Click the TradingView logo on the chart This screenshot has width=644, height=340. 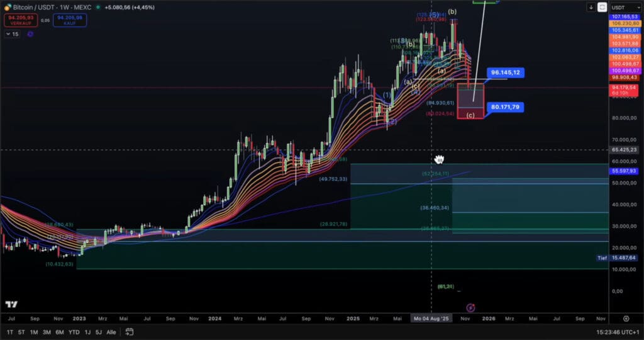[x=11, y=304]
